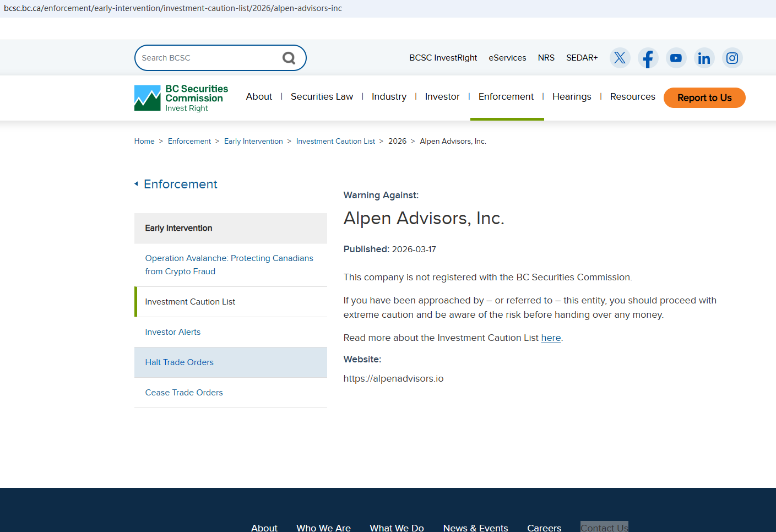This screenshot has height=532, width=776.
Task: Click the footer What We Do link
Action: tap(397, 528)
